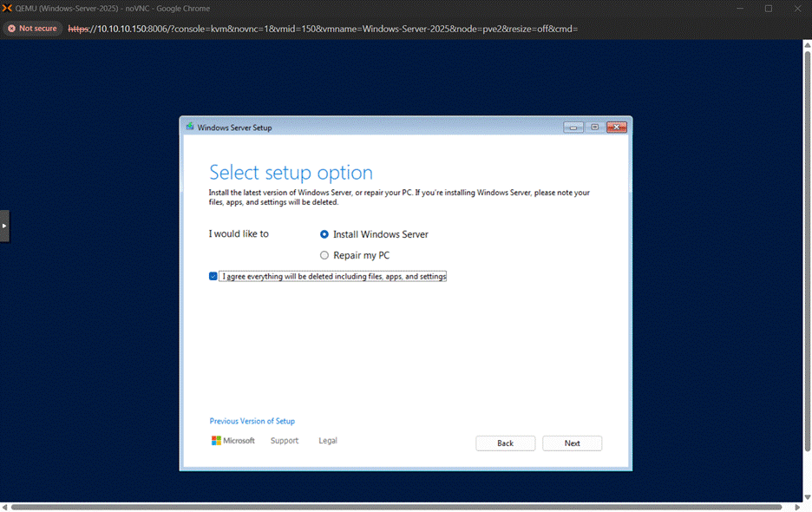This screenshot has width=812, height=512.
Task: Maximize the Chrome browser window
Action: pyautogui.click(x=768, y=8)
